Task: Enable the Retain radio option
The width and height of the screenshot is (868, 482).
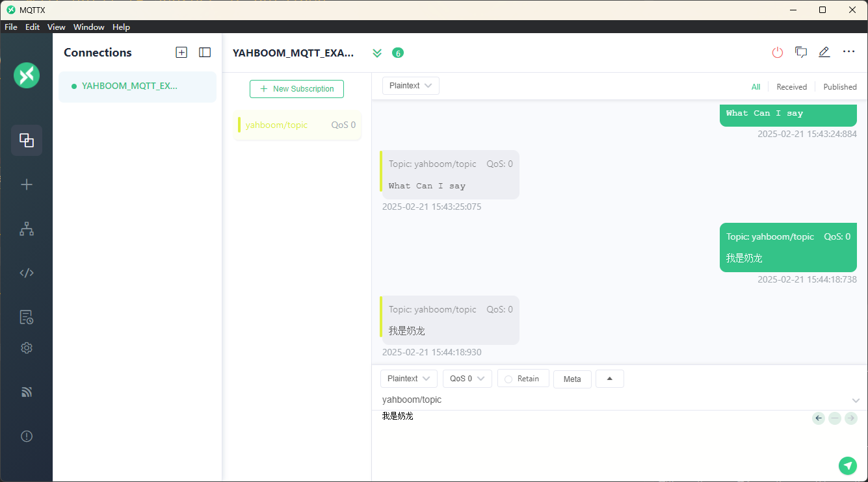Action: [x=523, y=379]
